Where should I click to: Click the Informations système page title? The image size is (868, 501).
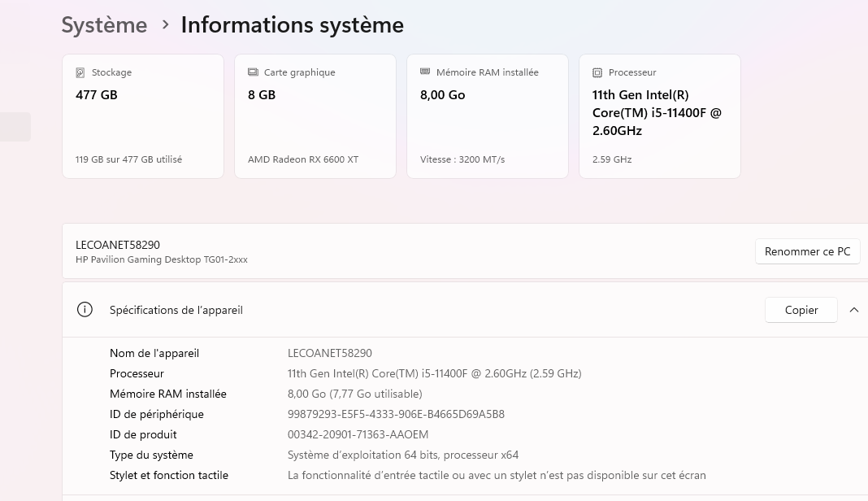pos(293,25)
